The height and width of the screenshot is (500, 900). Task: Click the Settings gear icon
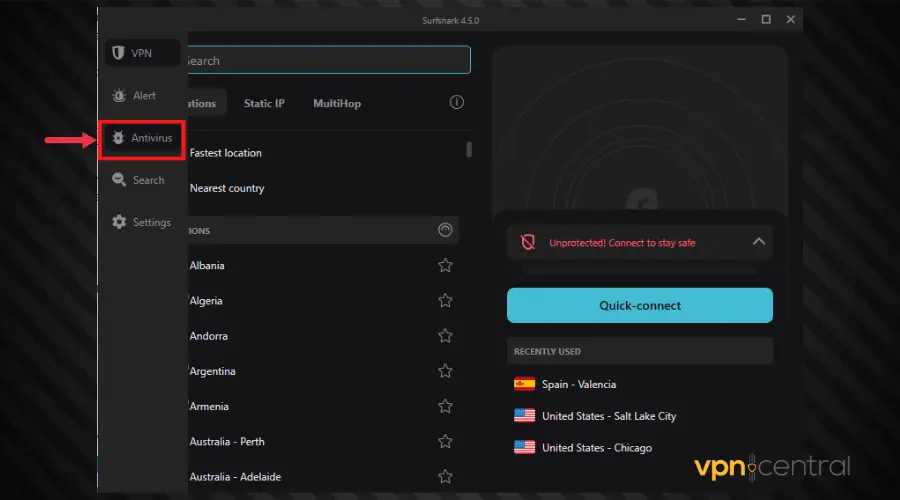tap(119, 222)
